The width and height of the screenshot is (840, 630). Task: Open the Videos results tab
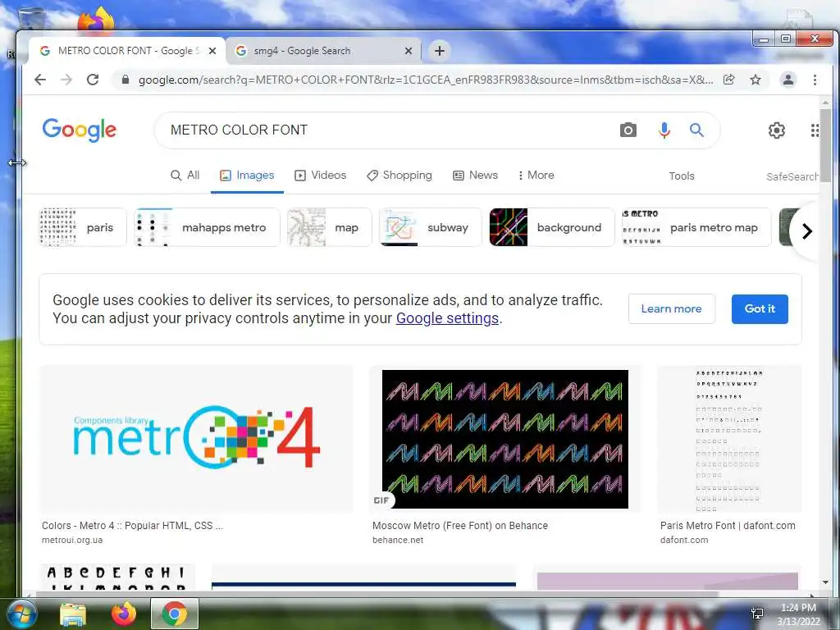click(321, 176)
